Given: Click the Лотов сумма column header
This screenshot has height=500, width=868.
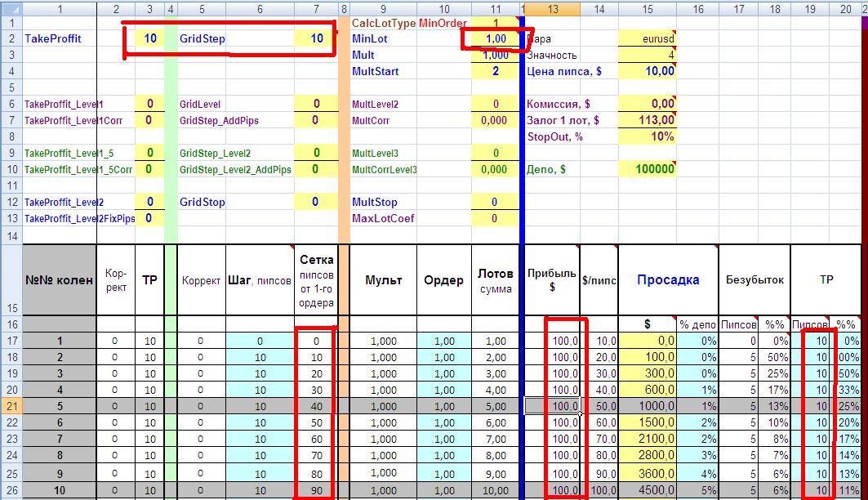Looking at the screenshot, I should coord(496,280).
